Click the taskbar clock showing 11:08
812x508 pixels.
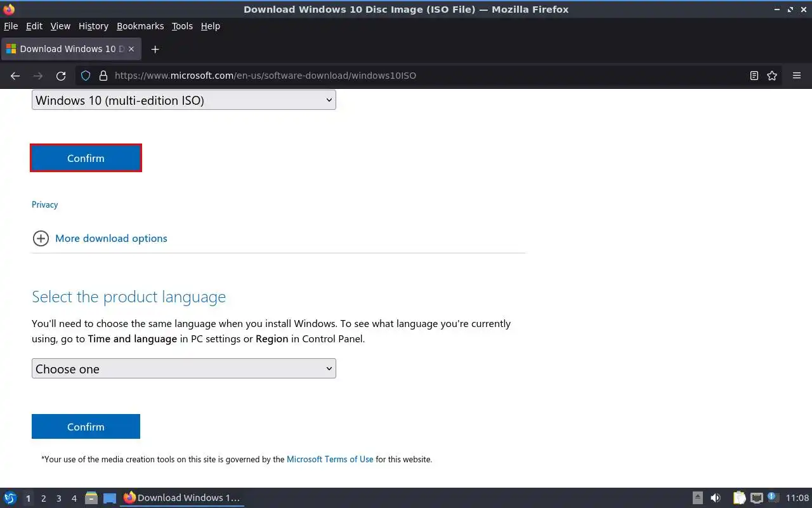(797, 498)
